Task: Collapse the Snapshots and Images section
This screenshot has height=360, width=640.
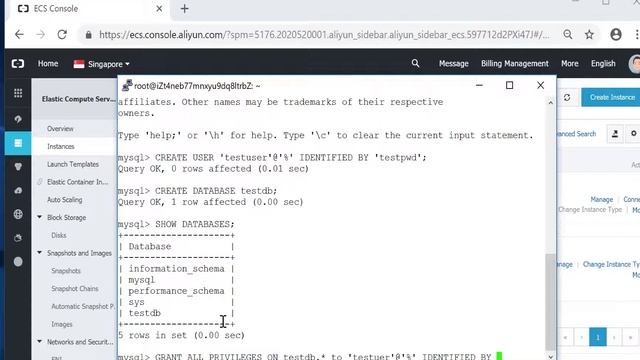Action: (x=40, y=253)
